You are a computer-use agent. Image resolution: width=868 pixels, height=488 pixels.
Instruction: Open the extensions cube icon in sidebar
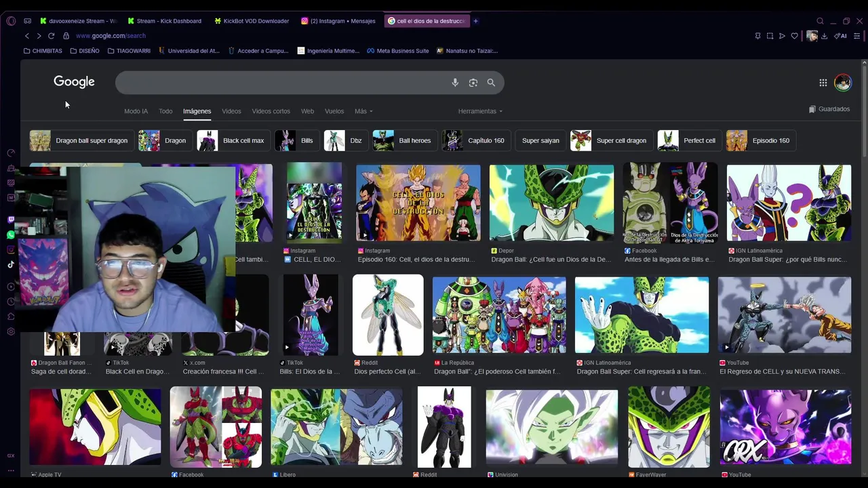tap(11, 317)
